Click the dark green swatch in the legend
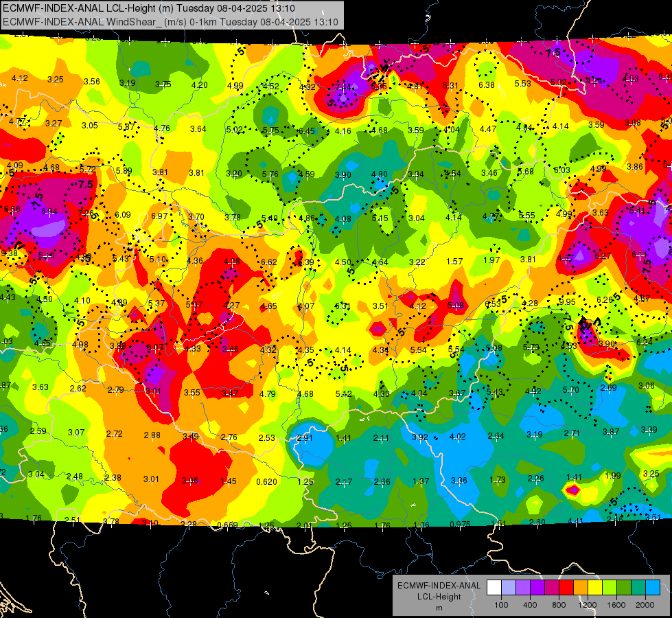This screenshot has height=618, width=672. point(624,588)
